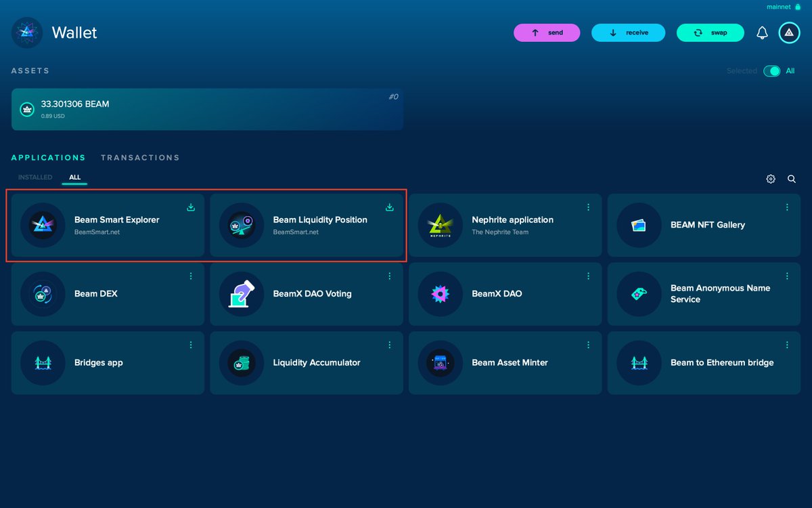Click the Beam logo beside Wallet title

27,33
